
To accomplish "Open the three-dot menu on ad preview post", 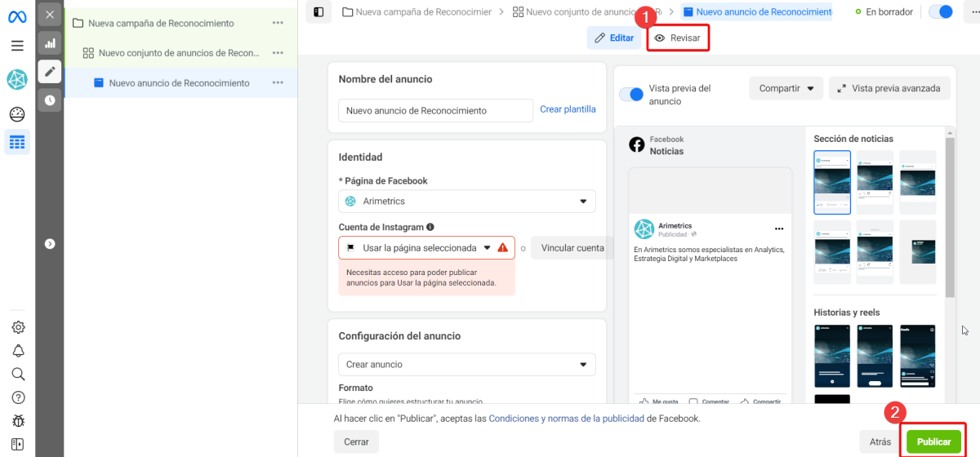I will 779,228.
